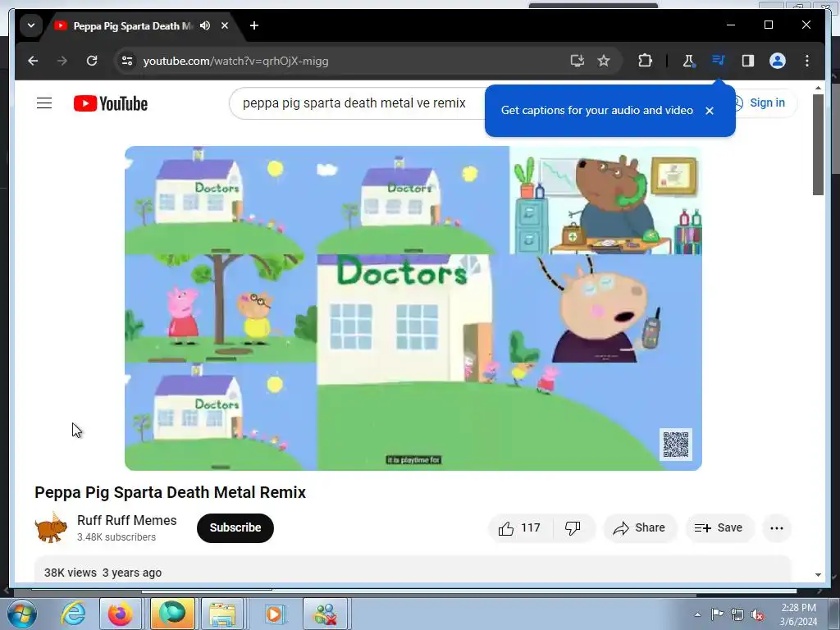Click scrollbar down arrow

pyautogui.click(x=818, y=575)
